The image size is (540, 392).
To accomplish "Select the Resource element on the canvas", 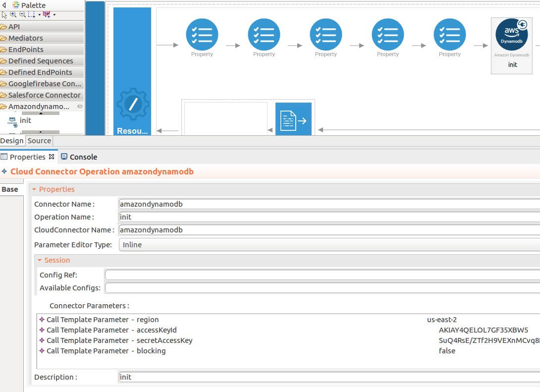I will click(132, 104).
